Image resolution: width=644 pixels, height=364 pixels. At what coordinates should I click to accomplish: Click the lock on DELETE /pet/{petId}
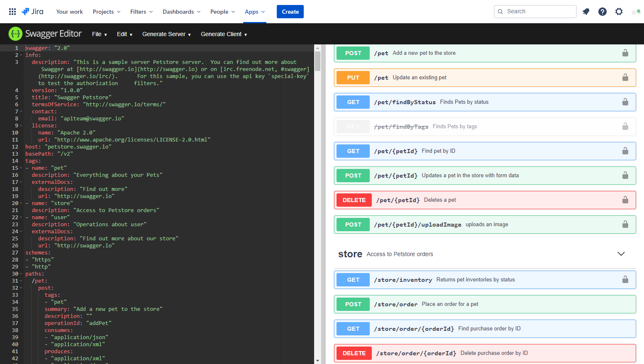point(625,200)
